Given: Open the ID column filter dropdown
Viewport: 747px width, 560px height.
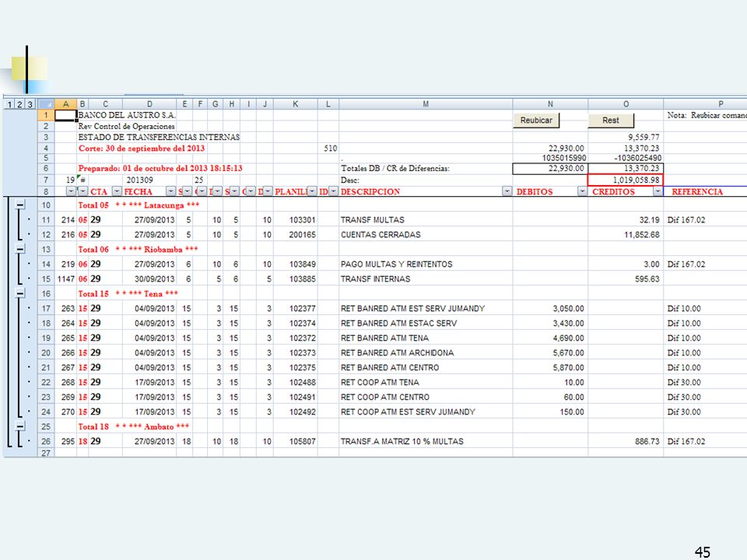Looking at the screenshot, I should coord(334,191).
